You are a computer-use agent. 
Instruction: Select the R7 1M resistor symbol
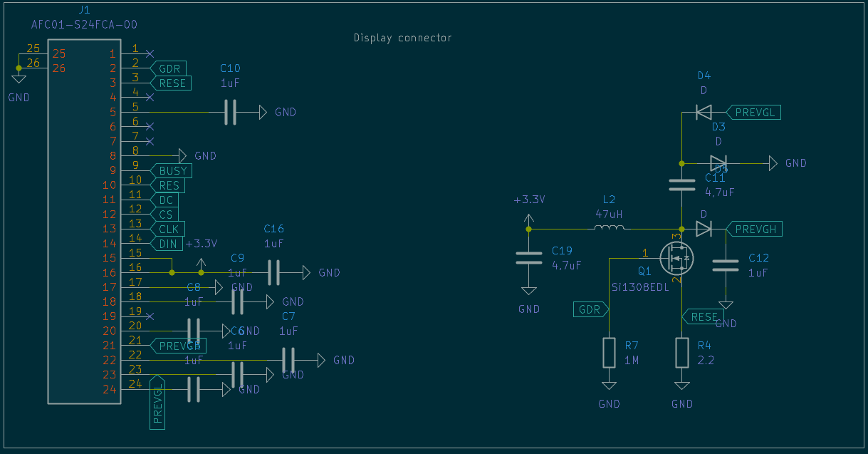609,353
